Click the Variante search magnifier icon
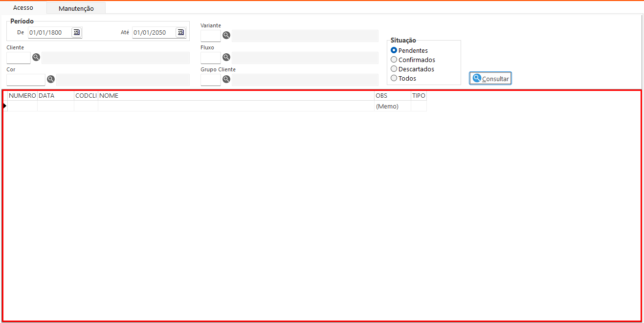The width and height of the screenshot is (644, 323). (226, 36)
